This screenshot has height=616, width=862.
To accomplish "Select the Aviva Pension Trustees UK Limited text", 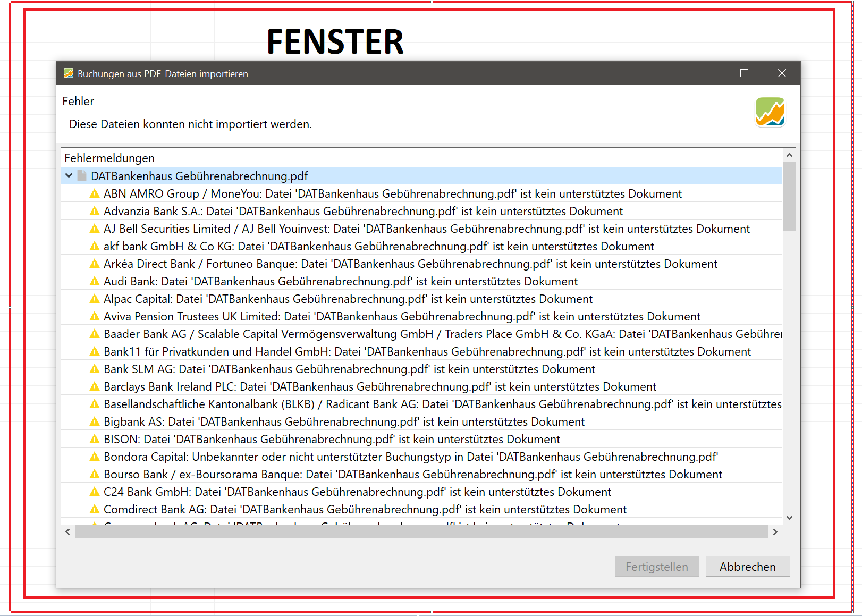I will tap(402, 316).
